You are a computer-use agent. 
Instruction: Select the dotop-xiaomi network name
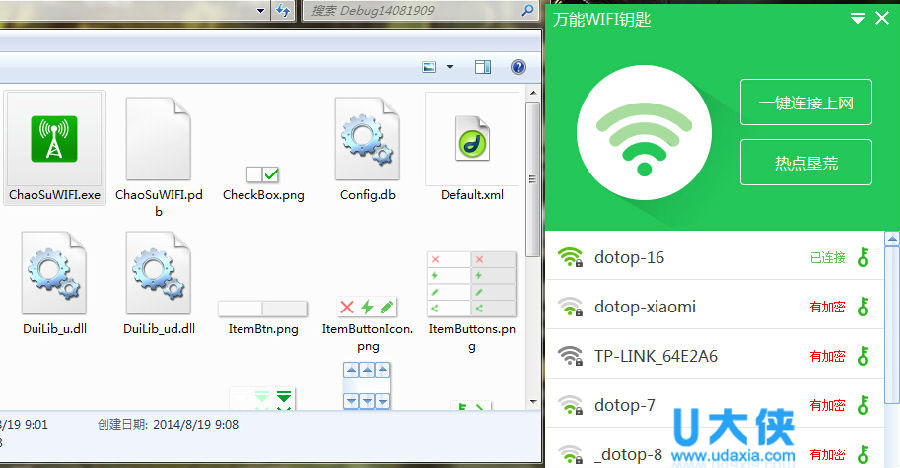(x=645, y=306)
